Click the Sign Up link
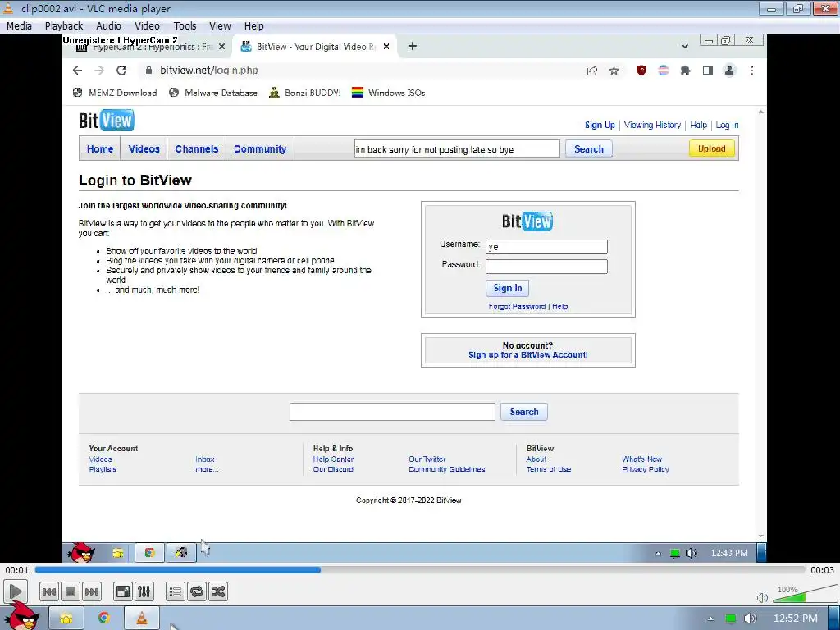The image size is (840, 630). pos(600,125)
